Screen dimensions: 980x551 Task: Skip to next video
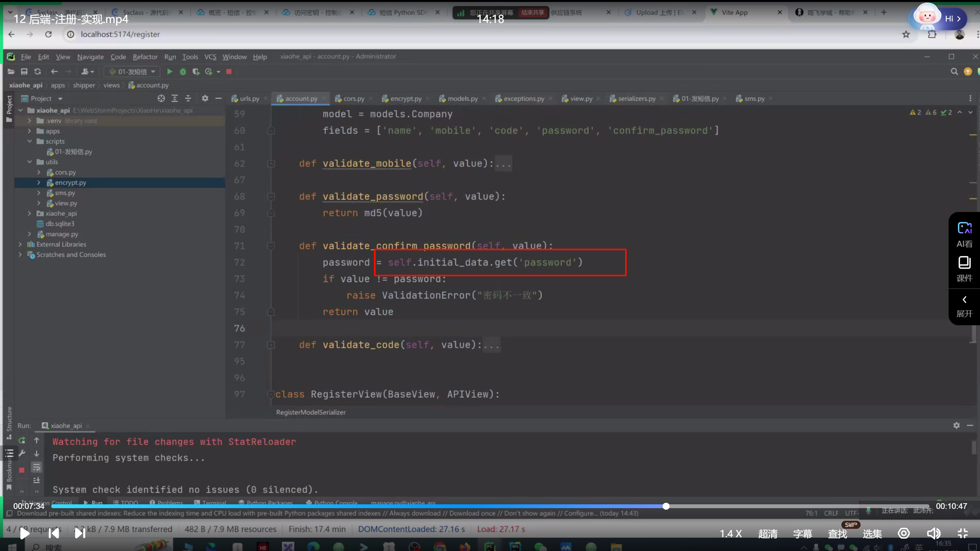(x=80, y=533)
